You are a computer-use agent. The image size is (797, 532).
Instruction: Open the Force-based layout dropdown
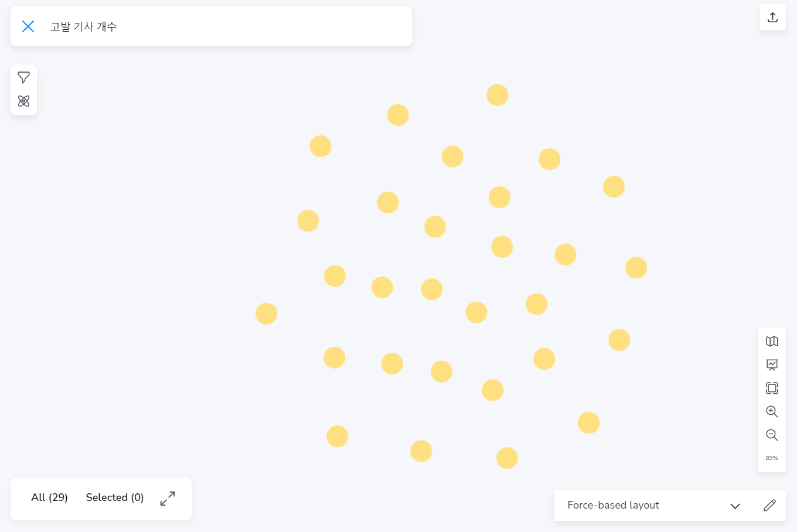tap(654, 505)
